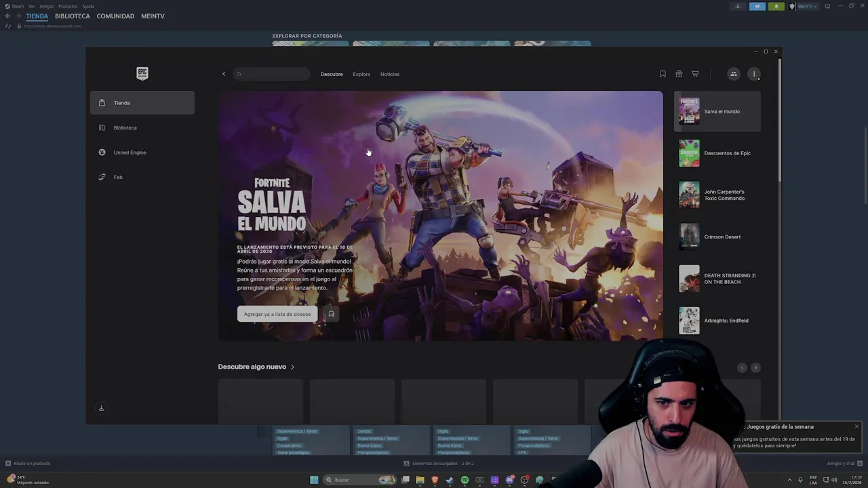Close the Juegos gratis notification

click(856, 426)
